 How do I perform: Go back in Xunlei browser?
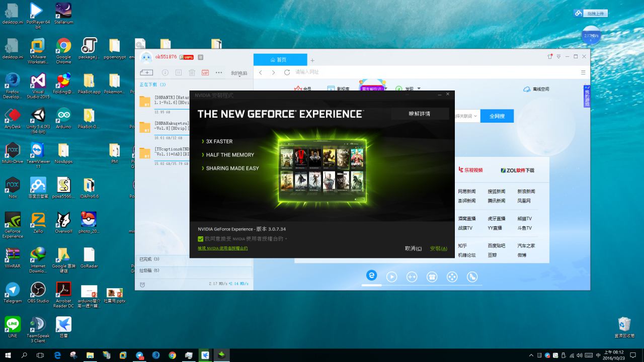point(261,72)
